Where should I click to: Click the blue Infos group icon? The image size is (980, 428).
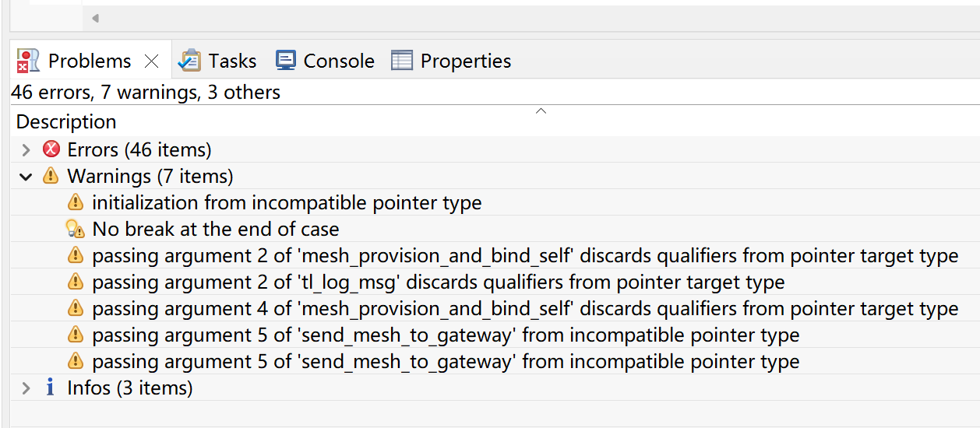pyautogui.click(x=51, y=388)
